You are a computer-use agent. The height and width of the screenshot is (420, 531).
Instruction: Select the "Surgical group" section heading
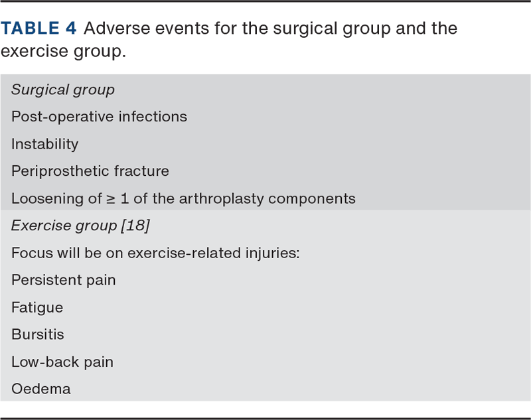(62, 90)
